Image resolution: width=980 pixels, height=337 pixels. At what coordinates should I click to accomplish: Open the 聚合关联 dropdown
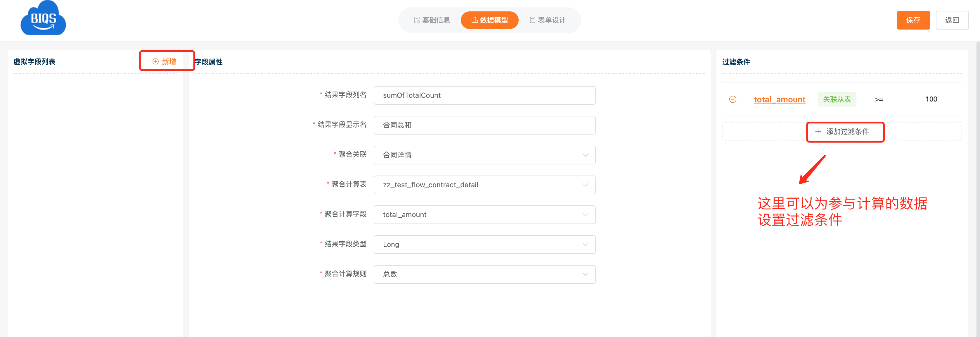pos(484,155)
